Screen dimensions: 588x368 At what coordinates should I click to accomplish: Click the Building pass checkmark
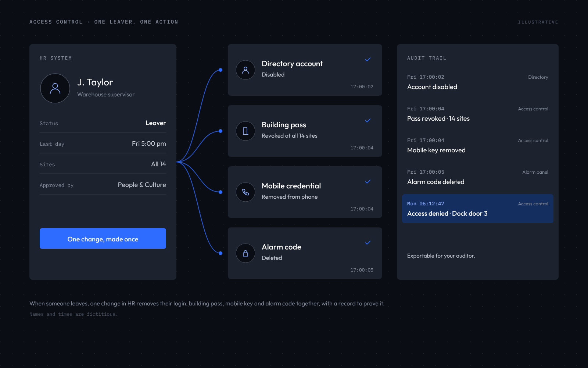coord(367,120)
